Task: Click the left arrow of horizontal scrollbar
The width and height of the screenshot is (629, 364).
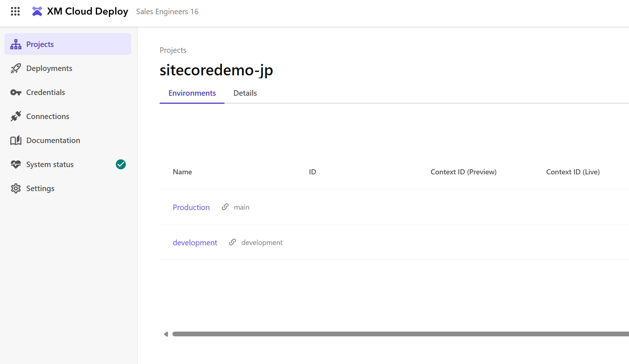Action: [166, 334]
